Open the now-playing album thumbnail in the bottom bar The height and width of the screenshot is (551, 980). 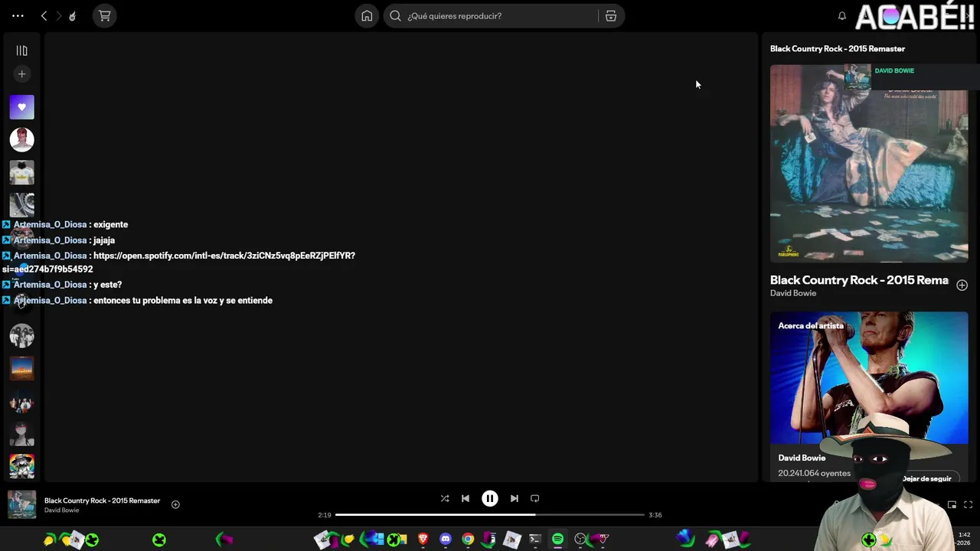tap(21, 504)
